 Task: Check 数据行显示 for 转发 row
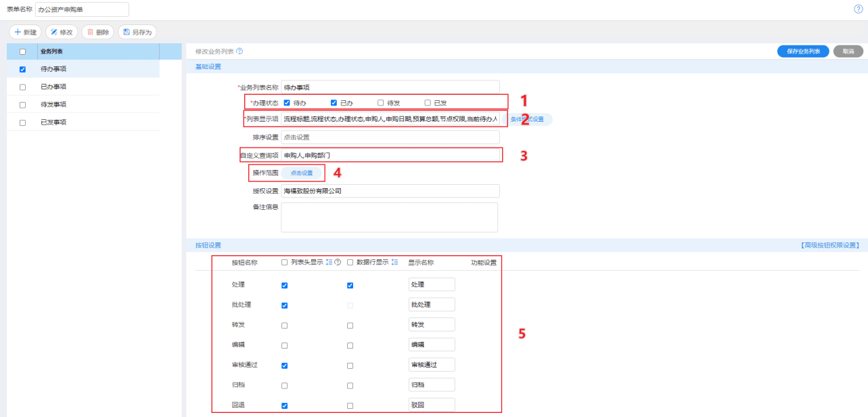[x=350, y=326]
